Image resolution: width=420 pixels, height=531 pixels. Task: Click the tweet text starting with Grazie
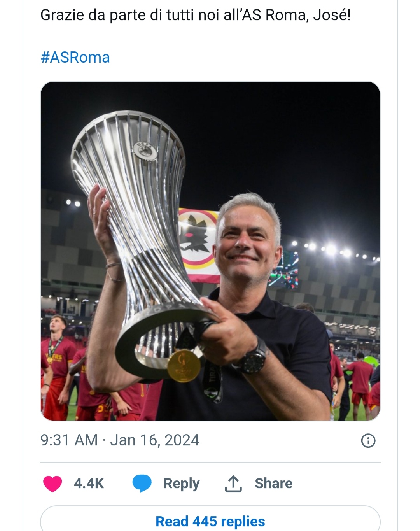coord(196,15)
